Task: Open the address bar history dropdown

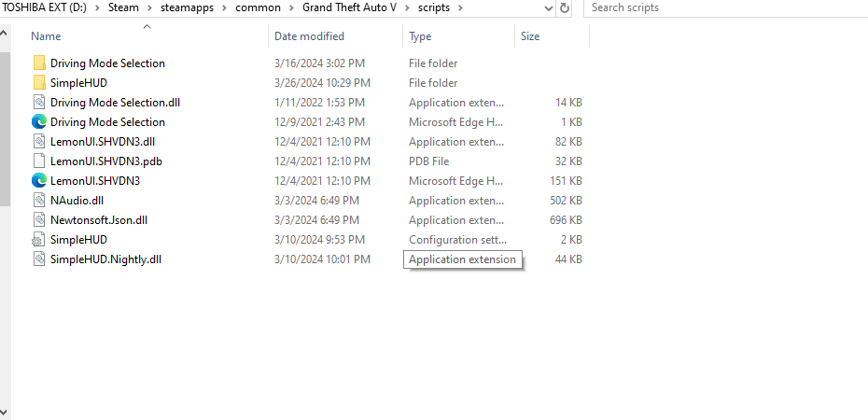Action: point(548,8)
